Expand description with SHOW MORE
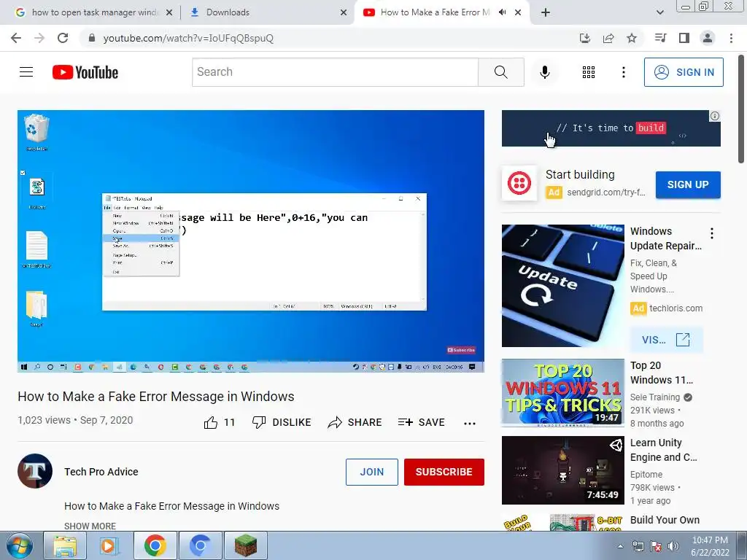This screenshot has height=560, width=747. point(90,526)
